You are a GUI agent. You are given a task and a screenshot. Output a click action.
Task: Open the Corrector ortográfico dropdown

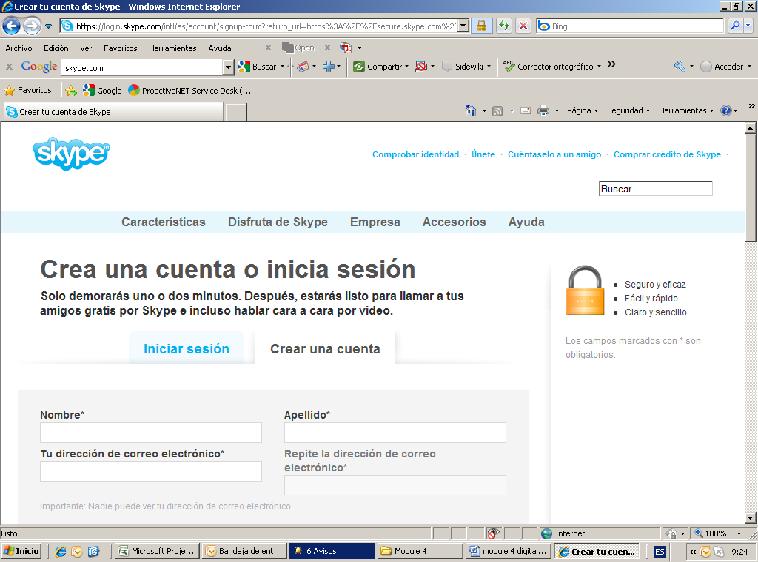tap(552, 67)
